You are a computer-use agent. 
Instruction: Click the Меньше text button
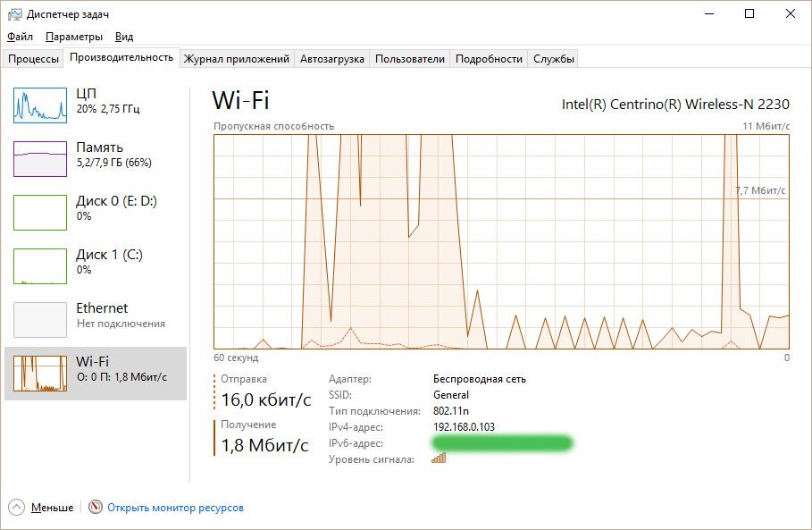53,508
